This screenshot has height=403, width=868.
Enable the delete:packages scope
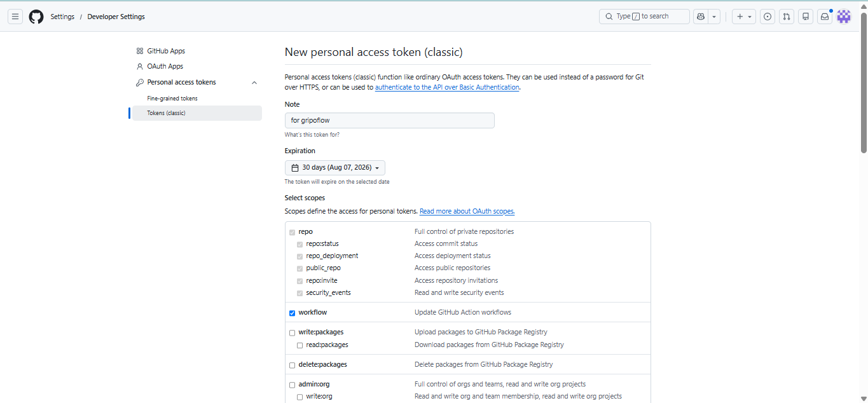pos(293,365)
